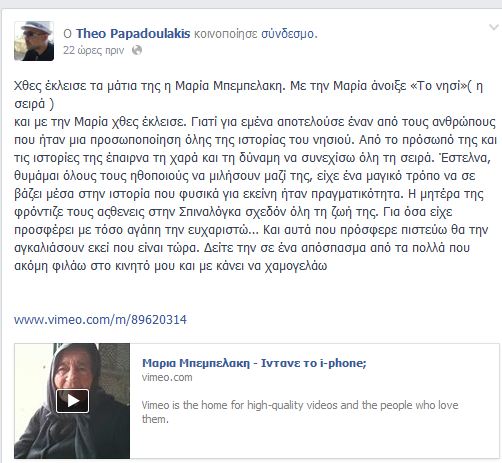Open Theo Papadoulakis profile picture
This screenshot has height=463, width=502.
click(x=34, y=41)
